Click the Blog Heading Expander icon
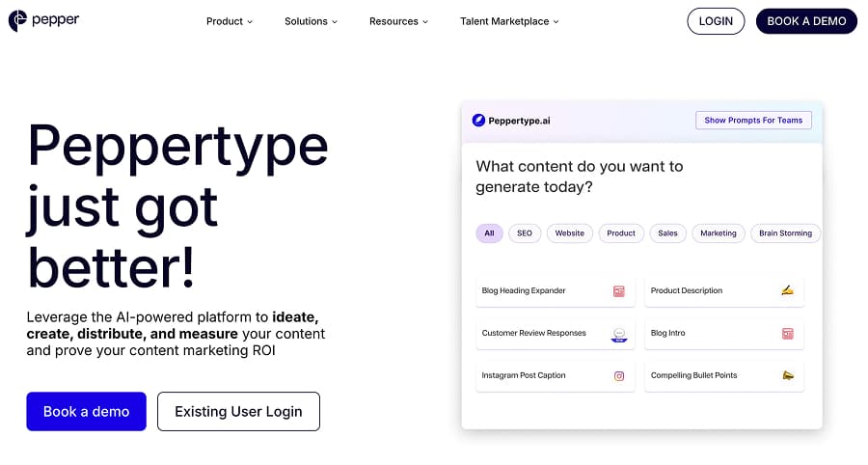This screenshot has width=868, height=465. tap(618, 290)
